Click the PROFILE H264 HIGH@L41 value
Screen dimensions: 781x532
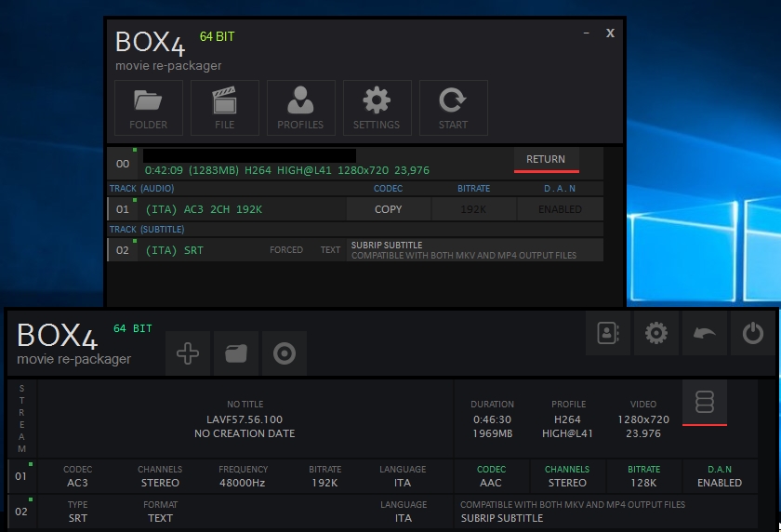click(x=567, y=426)
